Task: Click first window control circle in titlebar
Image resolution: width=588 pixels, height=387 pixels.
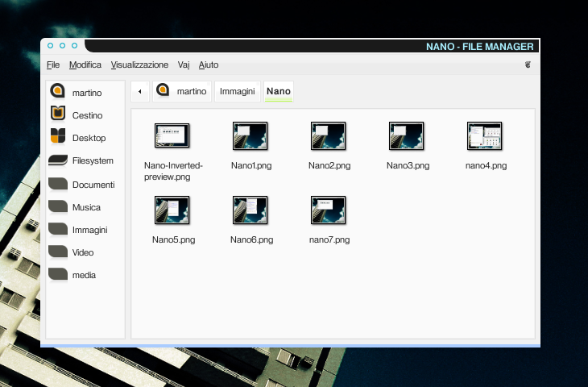Action: 50,45
